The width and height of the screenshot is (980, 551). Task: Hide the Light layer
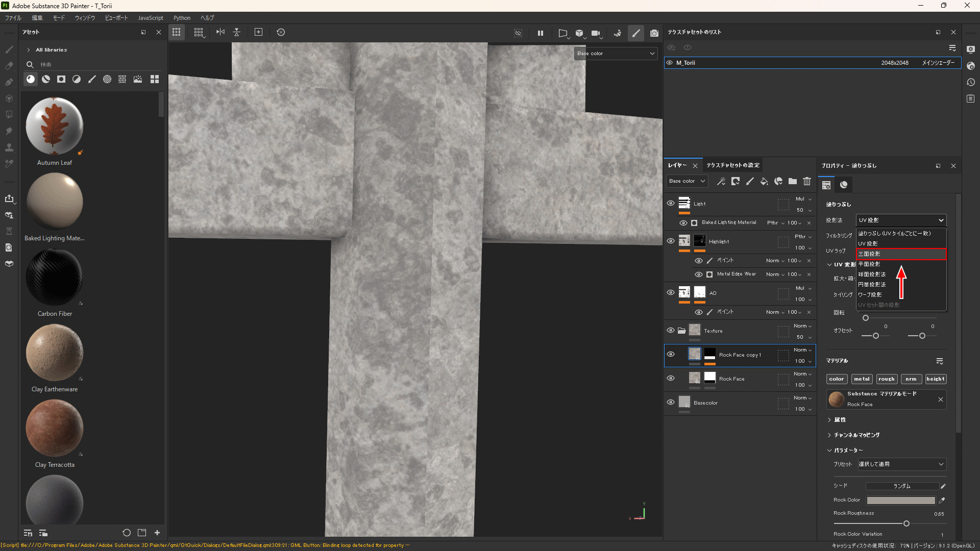click(x=670, y=203)
